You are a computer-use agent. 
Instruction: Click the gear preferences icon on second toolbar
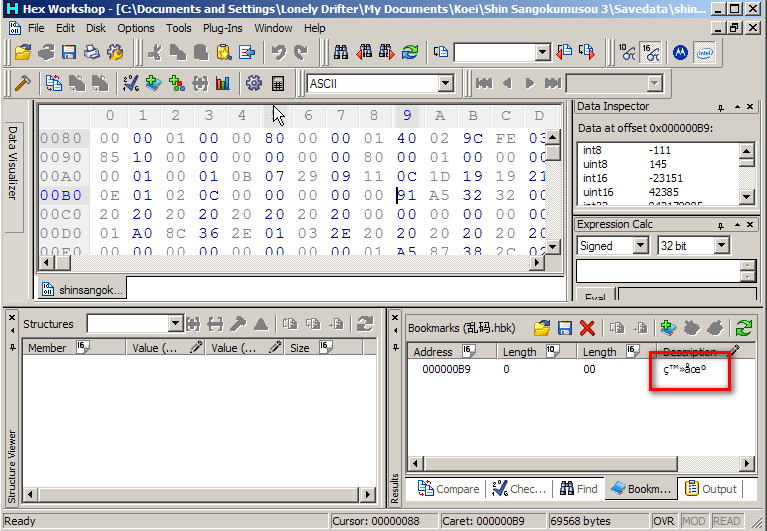(254, 84)
